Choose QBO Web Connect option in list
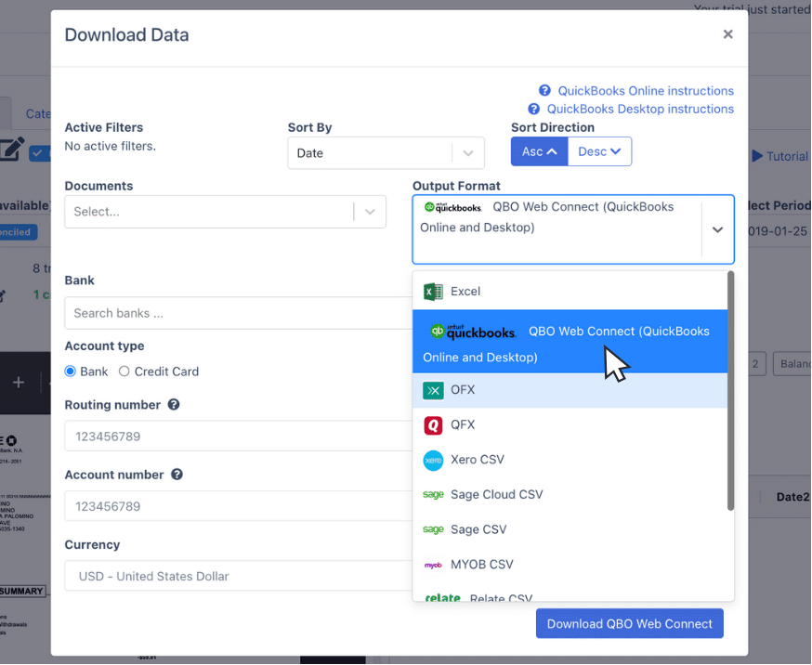Viewport: 812px width, 665px height. [570, 342]
